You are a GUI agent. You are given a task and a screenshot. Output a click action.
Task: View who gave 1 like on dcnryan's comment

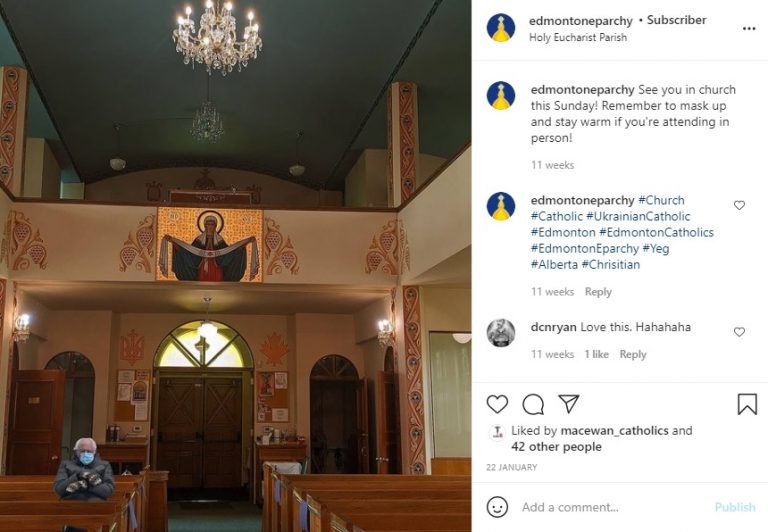tap(597, 354)
